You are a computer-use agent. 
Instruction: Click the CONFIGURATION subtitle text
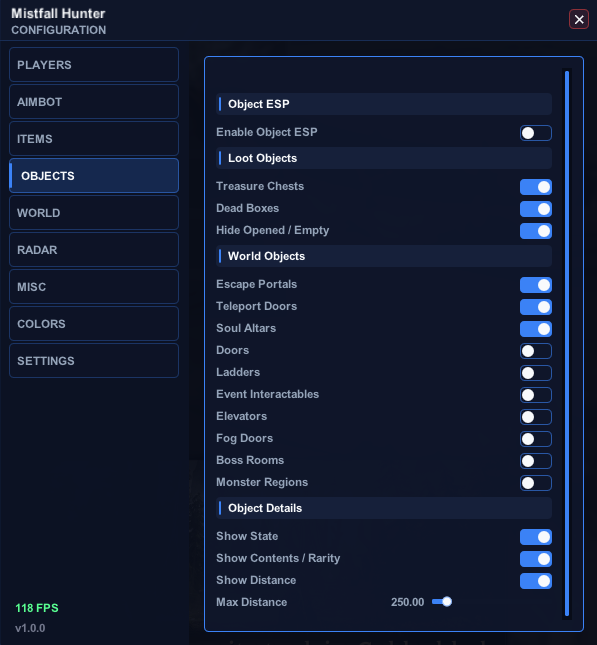[x=58, y=30]
